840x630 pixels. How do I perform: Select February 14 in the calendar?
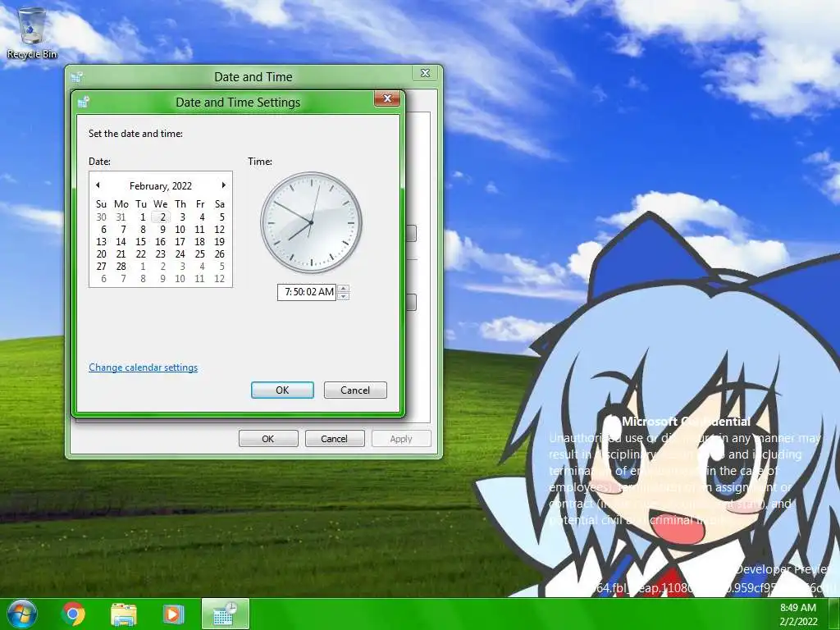pos(121,242)
